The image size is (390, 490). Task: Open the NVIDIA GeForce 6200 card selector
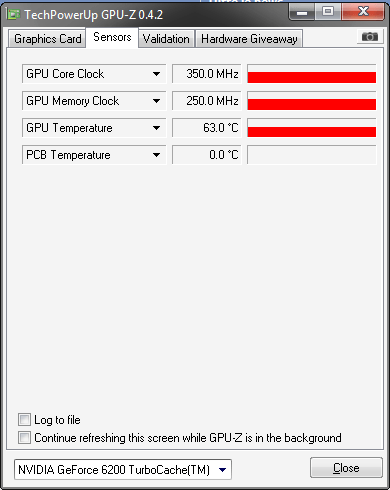click(x=123, y=470)
